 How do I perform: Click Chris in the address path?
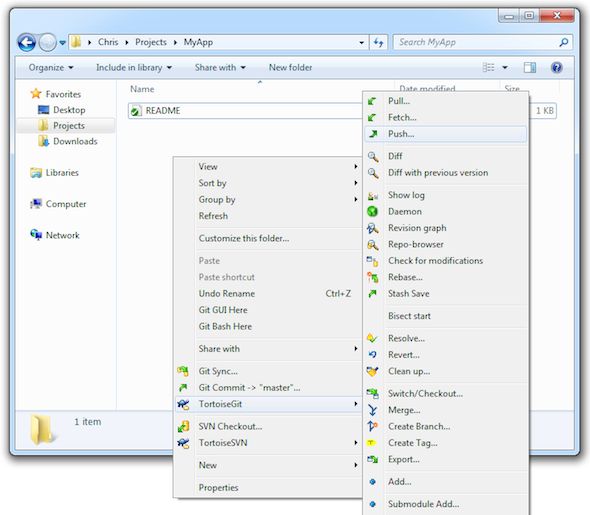click(108, 42)
